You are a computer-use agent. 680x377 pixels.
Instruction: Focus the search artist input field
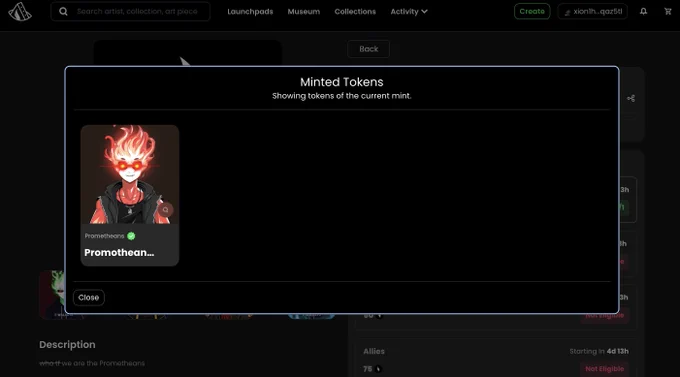[x=137, y=11]
